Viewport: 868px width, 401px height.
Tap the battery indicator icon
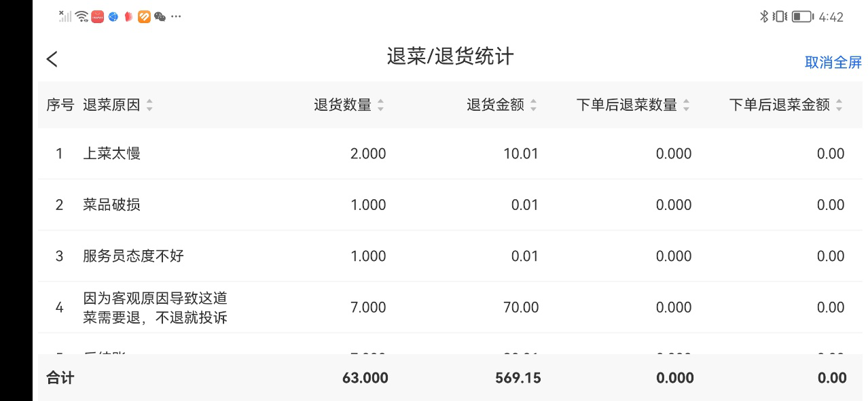(x=802, y=17)
